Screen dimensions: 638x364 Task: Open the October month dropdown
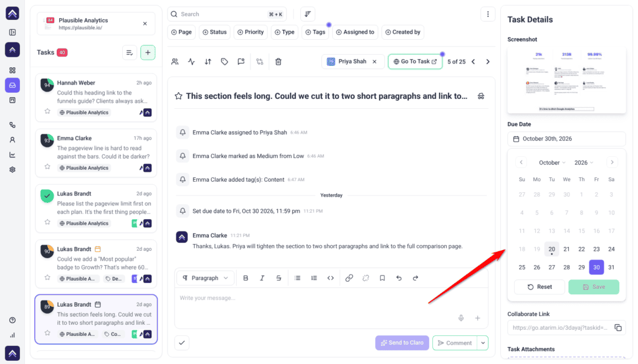[x=552, y=162]
